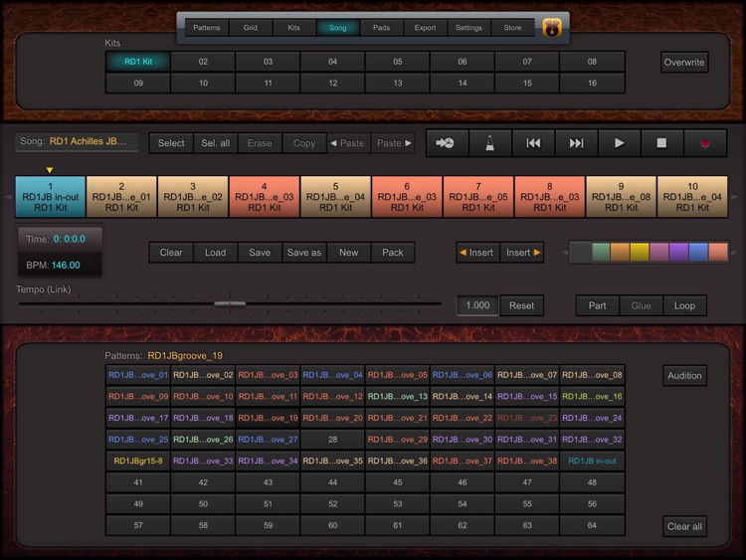Toggle the Glue button
The height and width of the screenshot is (560, 746).
[x=642, y=305]
